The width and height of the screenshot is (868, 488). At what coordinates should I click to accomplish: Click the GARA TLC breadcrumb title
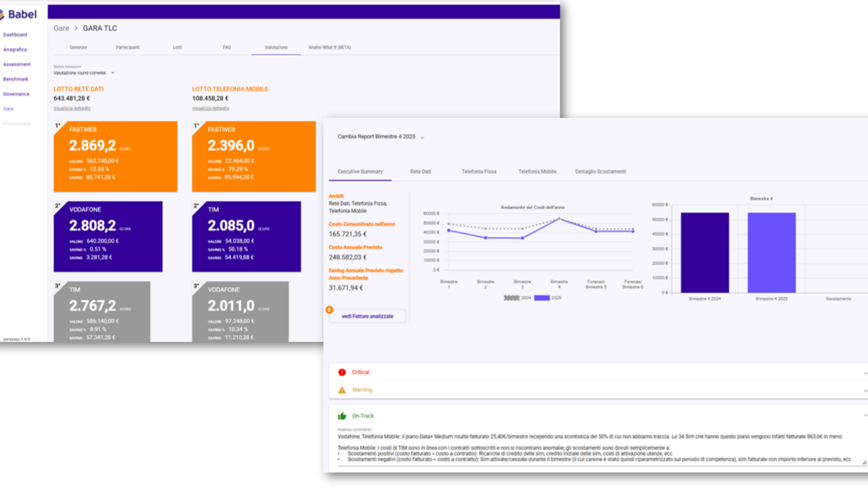pos(100,28)
